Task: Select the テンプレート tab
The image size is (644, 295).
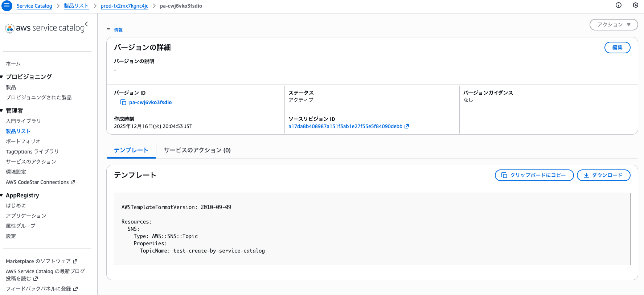Action: 131,150
